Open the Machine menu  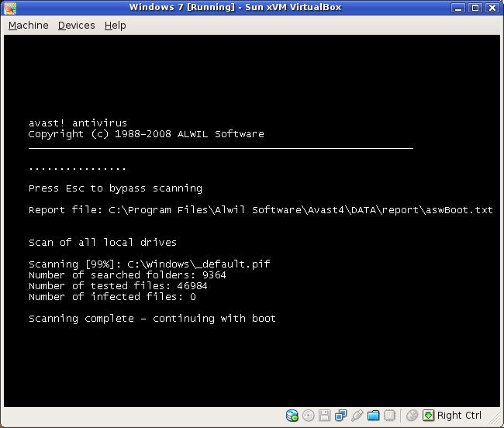coord(28,26)
